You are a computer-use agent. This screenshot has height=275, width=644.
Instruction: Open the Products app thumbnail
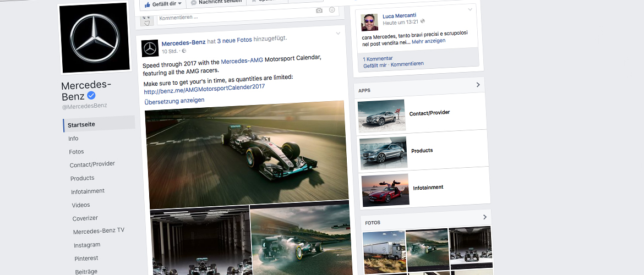point(384,152)
